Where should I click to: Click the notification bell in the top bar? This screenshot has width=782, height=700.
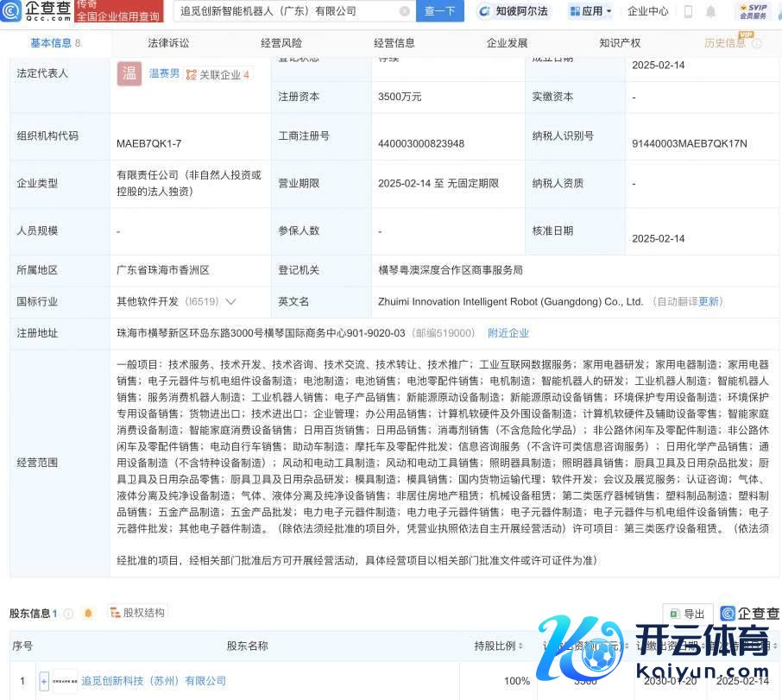coord(710,11)
